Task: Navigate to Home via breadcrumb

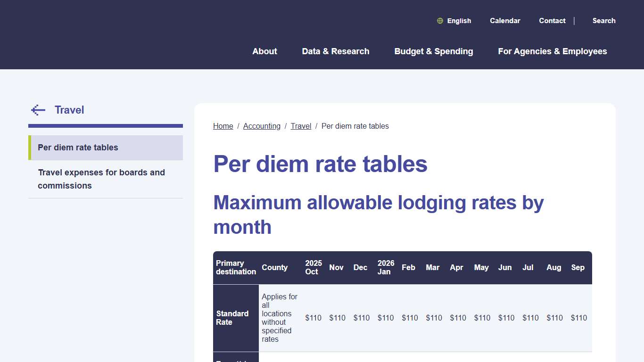Action: click(x=223, y=126)
